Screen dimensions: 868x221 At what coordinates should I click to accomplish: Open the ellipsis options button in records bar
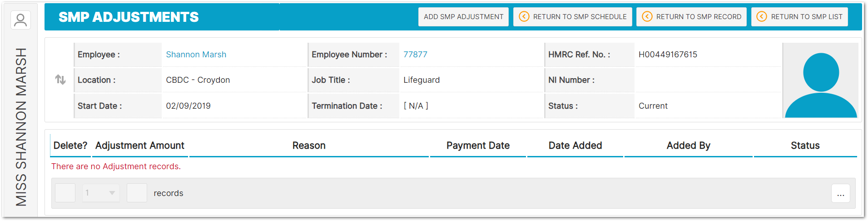840,193
